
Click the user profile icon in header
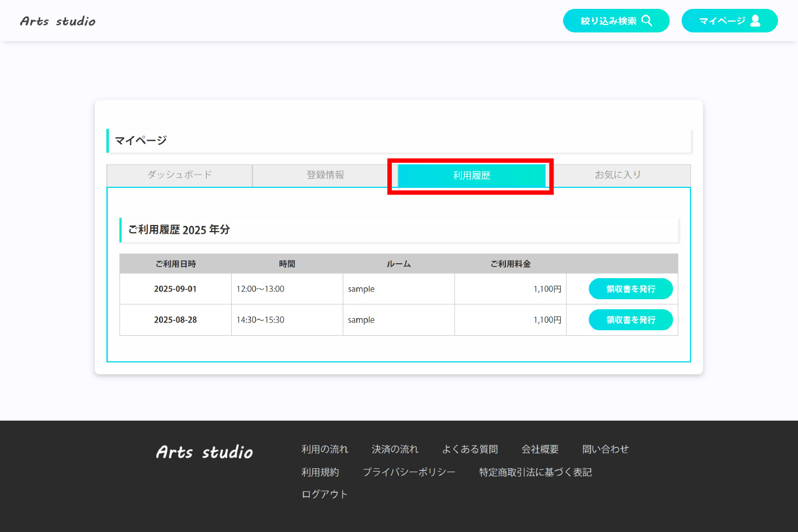(x=755, y=21)
